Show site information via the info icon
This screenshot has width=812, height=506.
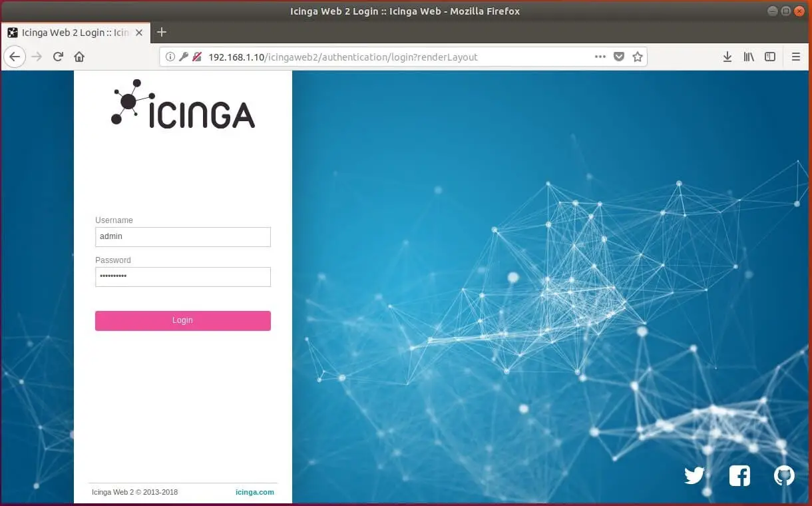170,57
